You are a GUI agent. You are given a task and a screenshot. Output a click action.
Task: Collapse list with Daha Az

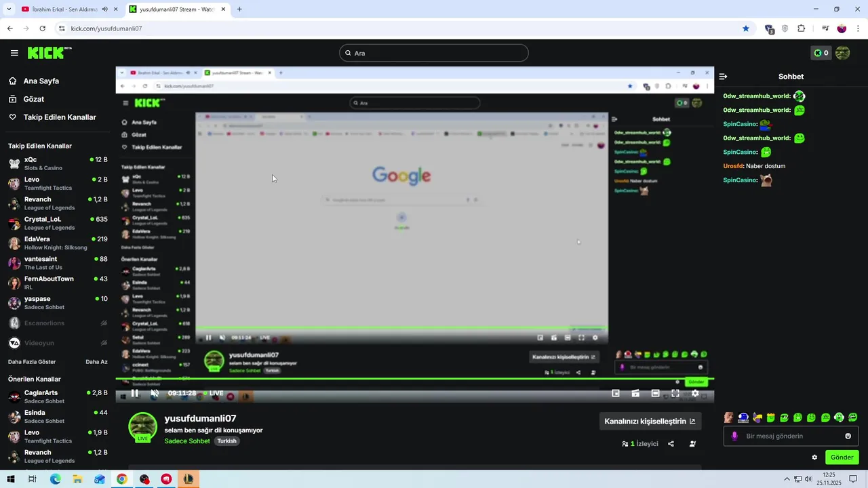pyautogui.click(x=96, y=362)
